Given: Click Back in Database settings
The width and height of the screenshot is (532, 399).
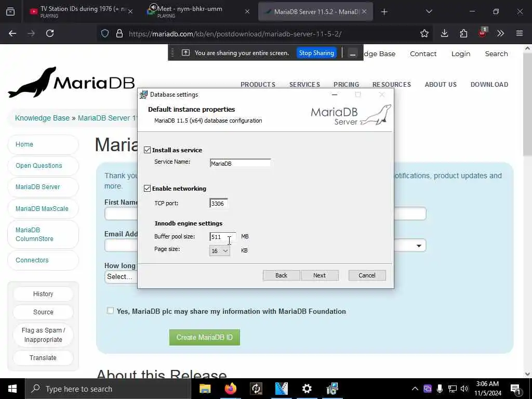Looking at the screenshot, I should click(281, 275).
